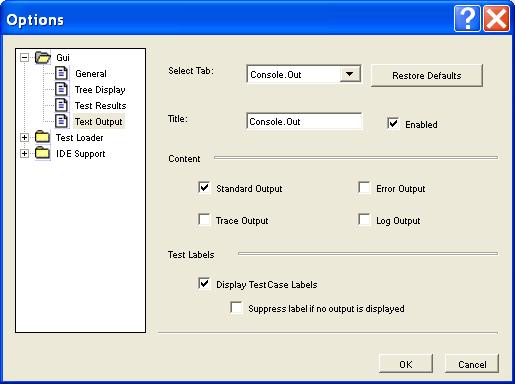The height and width of the screenshot is (384, 515).
Task: Click the Test Results page icon
Action: tap(61, 105)
